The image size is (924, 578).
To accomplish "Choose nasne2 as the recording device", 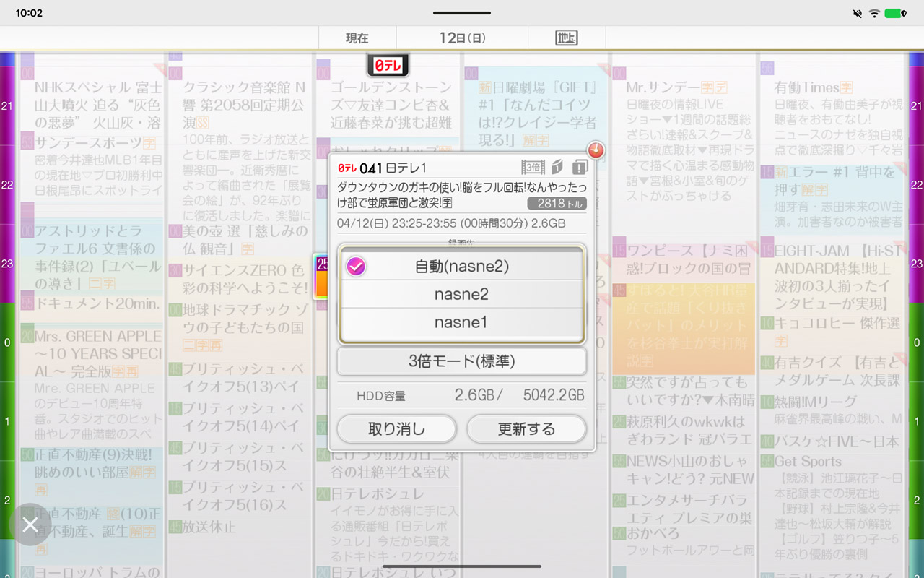I will 461,295.
